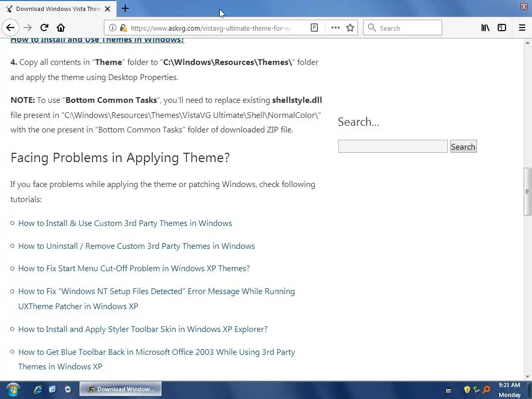Viewport: 532px width, 399px height.
Task: Click the vertical scrollbar thumb
Action: click(527, 191)
